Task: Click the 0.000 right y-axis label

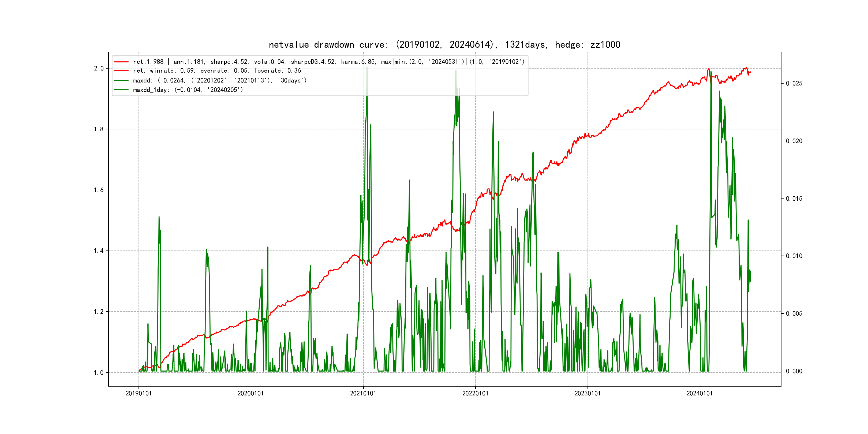Action: click(794, 371)
